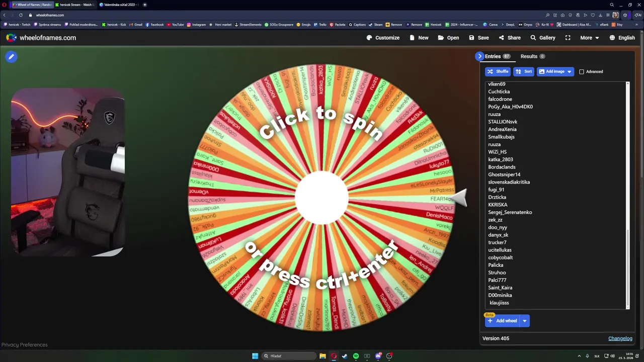The width and height of the screenshot is (644, 362).
Task: Click the taskbar Hľadať search box
Action: tap(289, 356)
